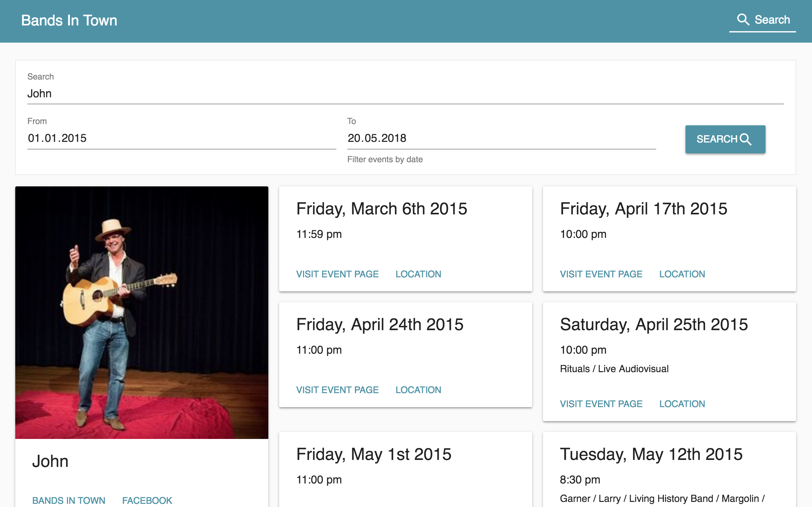The height and width of the screenshot is (507, 812).
Task: Click the Bands In Town title
Action: tap(69, 20)
